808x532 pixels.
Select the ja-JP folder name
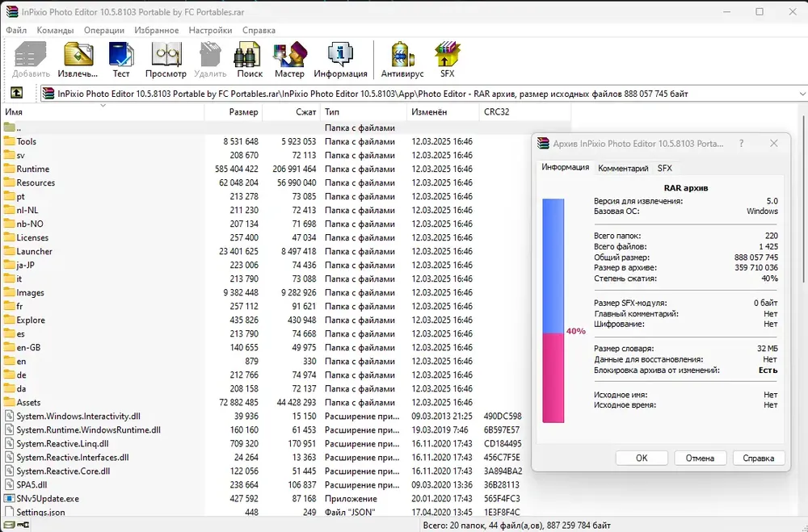[x=25, y=265]
